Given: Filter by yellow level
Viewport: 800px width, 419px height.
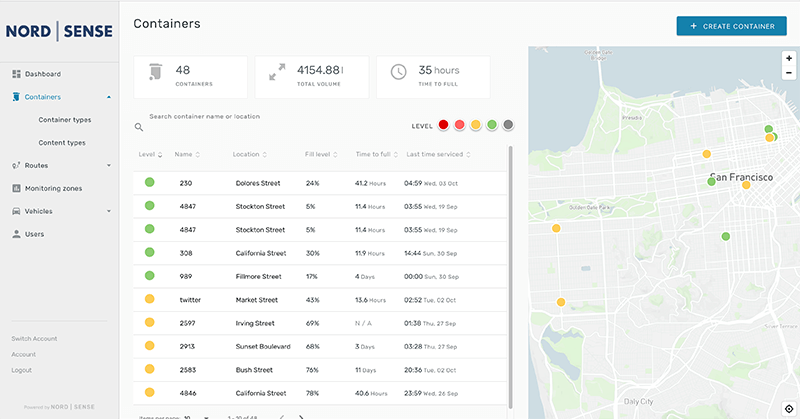Looking at the screenshot, I should pos(476,125).
